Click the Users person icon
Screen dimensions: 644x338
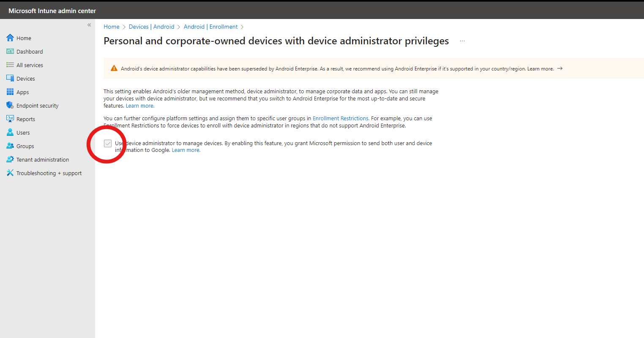10,132
